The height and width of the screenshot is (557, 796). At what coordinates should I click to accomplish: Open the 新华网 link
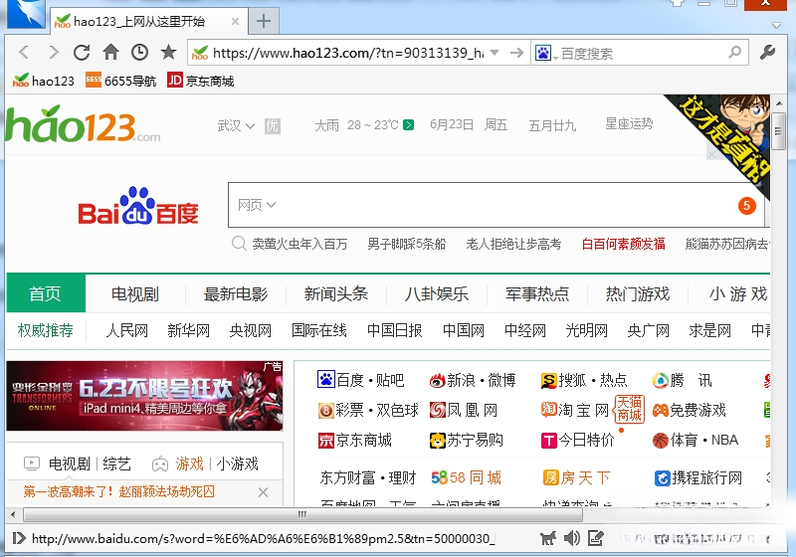point(189,331)
